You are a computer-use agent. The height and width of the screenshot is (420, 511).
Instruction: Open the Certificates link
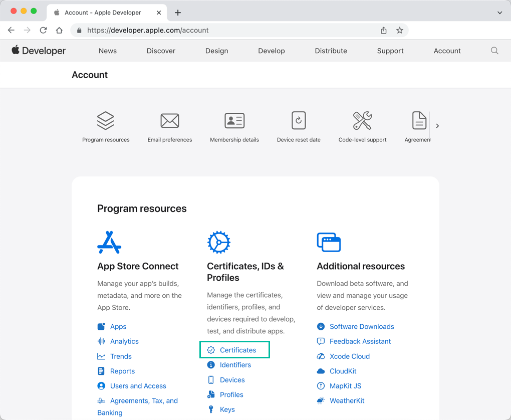click(237, 350)
